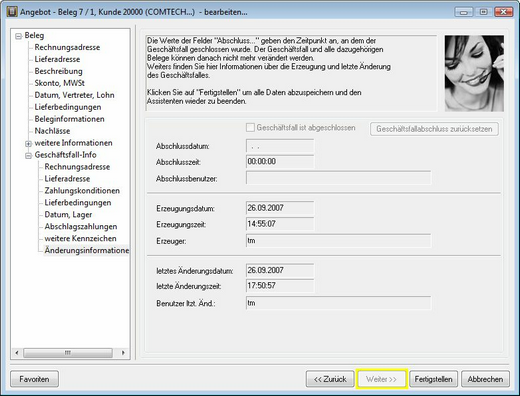Collapse the Geschäftsfall-Info tree node
520x396 pixels.
coord(29,156)
